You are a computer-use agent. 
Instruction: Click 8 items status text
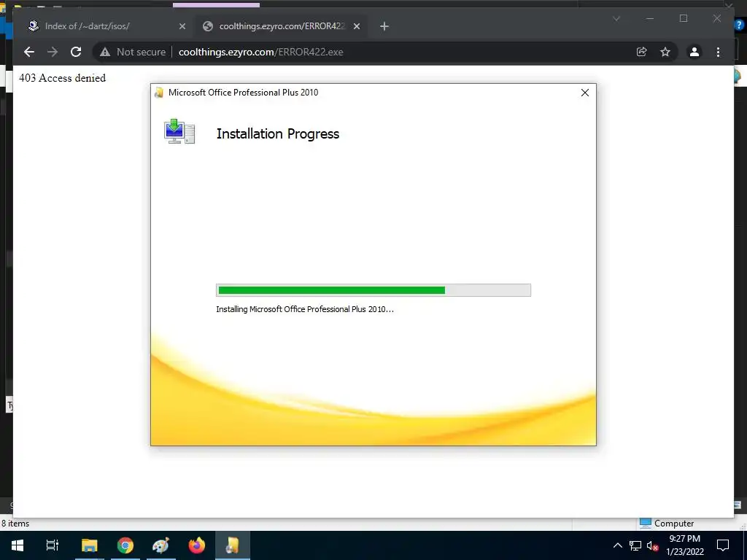tap(15, 524)
